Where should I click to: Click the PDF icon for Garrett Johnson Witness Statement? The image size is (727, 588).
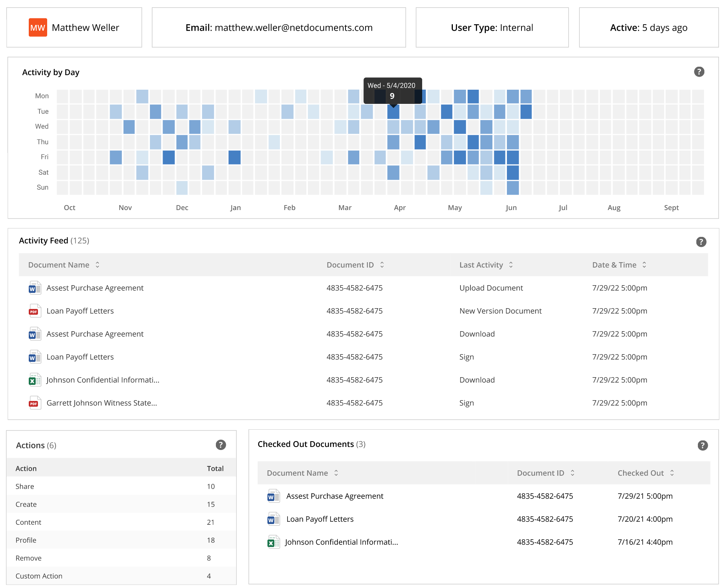pos(35,403)
